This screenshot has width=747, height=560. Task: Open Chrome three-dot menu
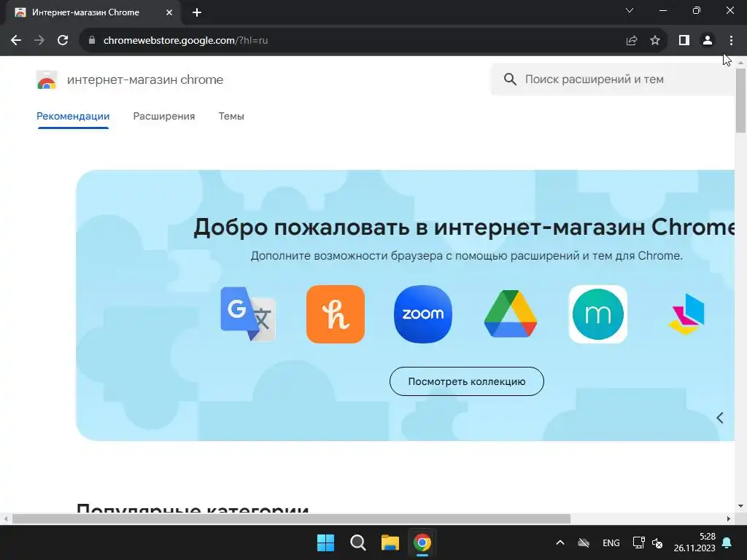(731, 41)
